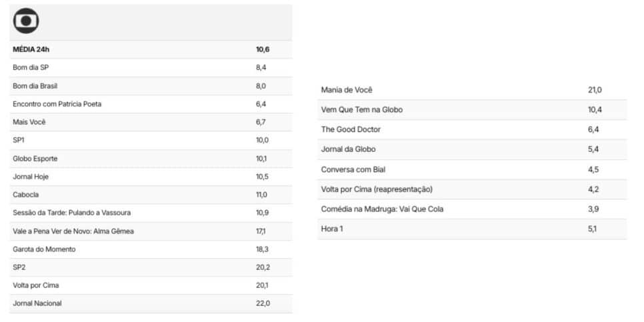This screenshot has width=644, height=322.
Task: Click Sessão da Tarde: Pulando a Vassoura
Action: (x=72, y=213)
